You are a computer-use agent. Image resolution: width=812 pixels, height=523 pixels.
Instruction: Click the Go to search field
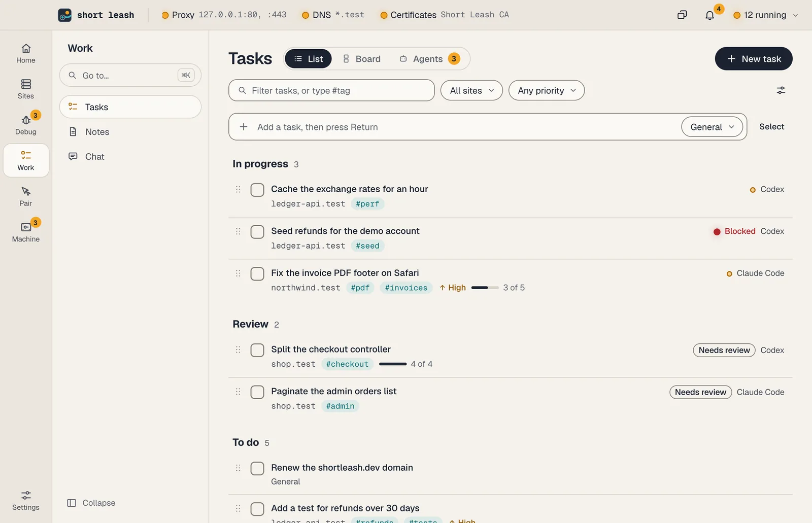pyautogui.click(x=130, y=75)
